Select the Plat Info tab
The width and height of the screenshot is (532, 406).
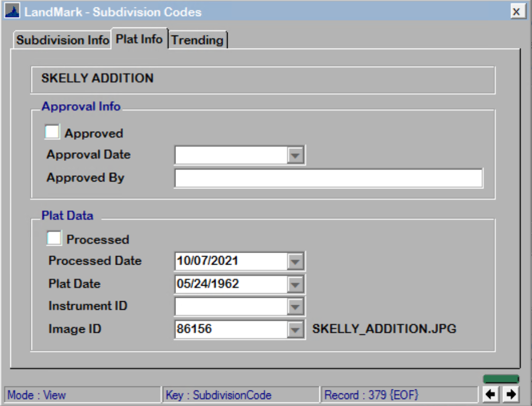click(x=140, y=40)
